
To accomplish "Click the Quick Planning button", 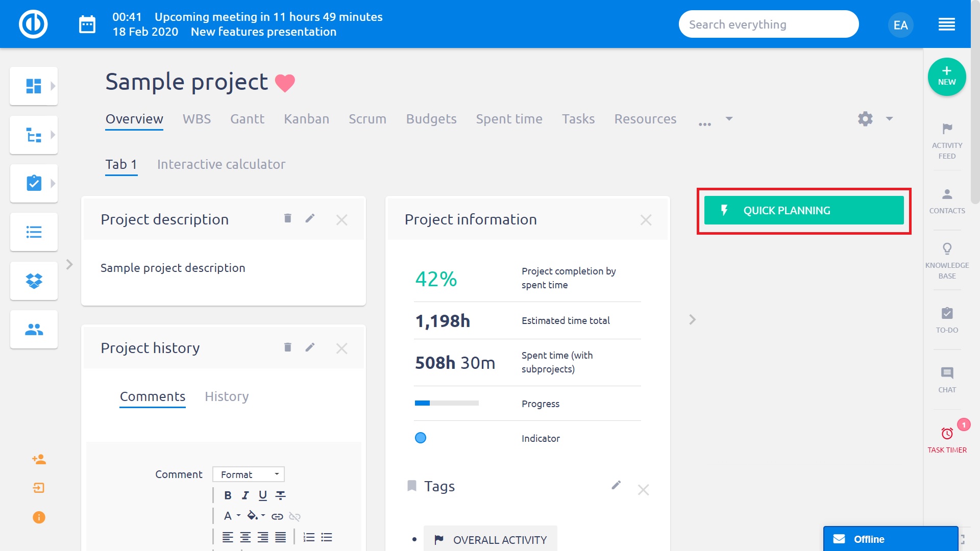I will point(804,210).
